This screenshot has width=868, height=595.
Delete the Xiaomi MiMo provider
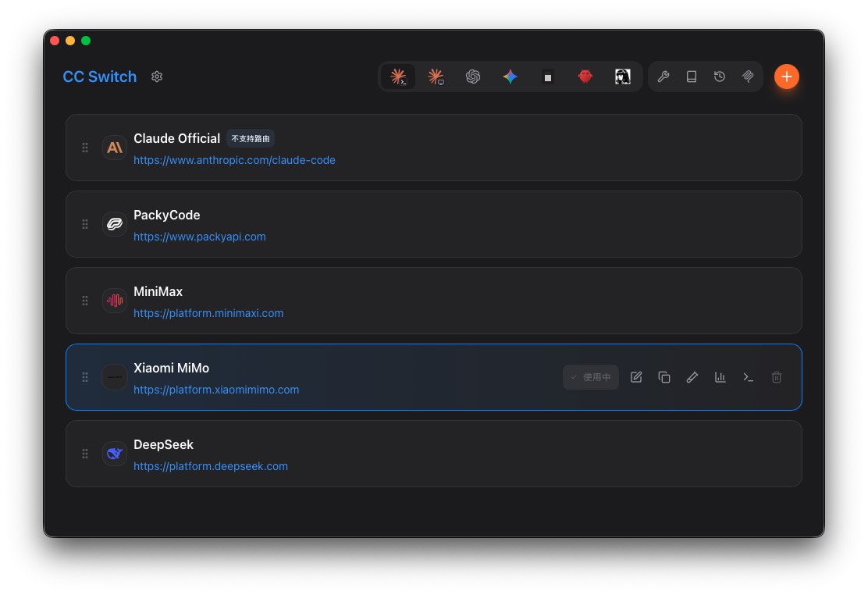(777, 377)
